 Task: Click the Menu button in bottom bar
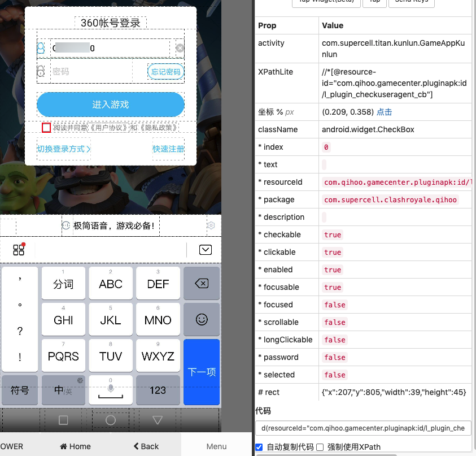[216, 446]
